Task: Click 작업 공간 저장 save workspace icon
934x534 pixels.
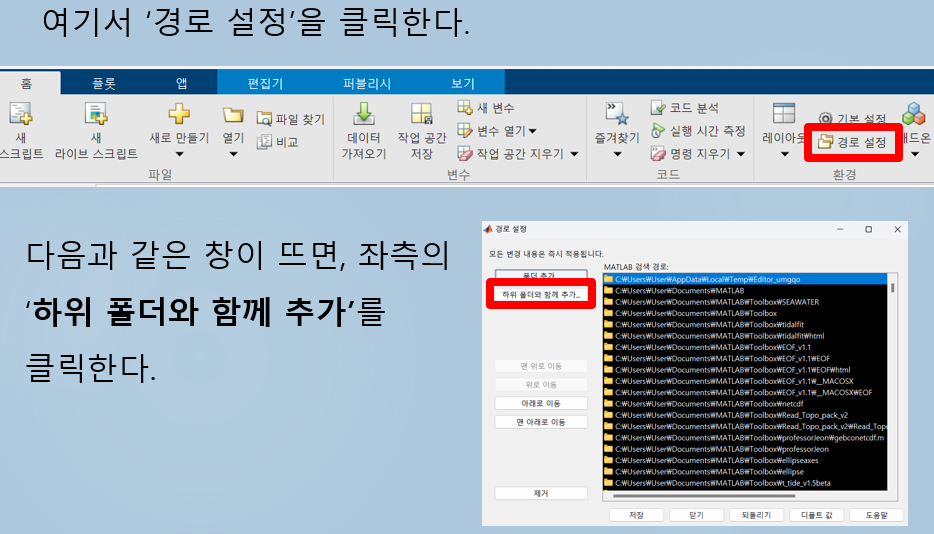Action: [421, 113]
